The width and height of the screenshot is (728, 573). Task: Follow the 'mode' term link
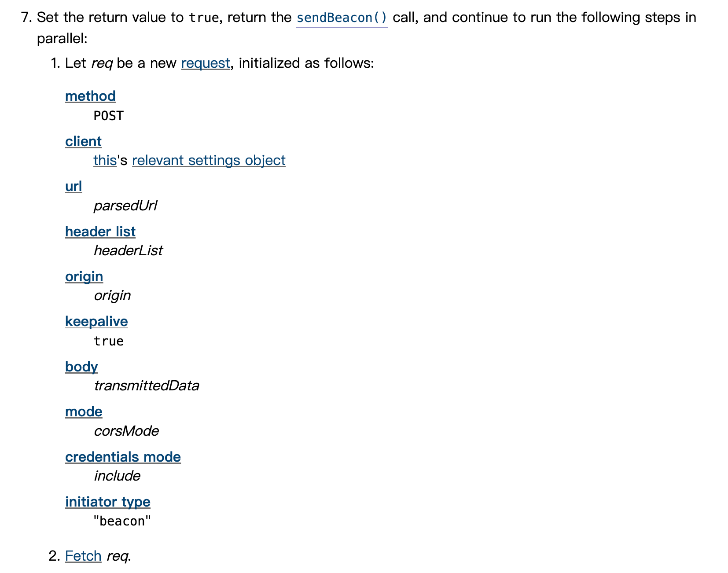(84, 411)
